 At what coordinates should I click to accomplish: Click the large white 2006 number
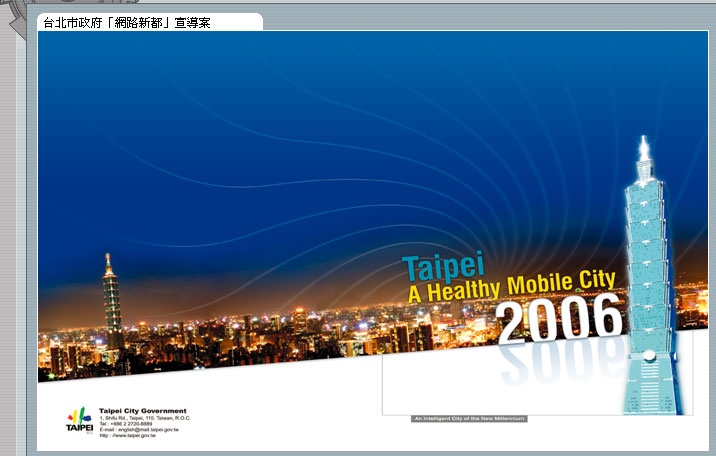(x=558, y=321)
